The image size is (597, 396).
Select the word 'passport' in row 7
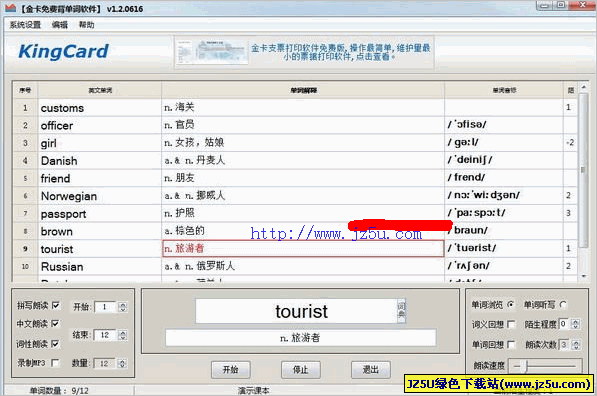point(63,214)
